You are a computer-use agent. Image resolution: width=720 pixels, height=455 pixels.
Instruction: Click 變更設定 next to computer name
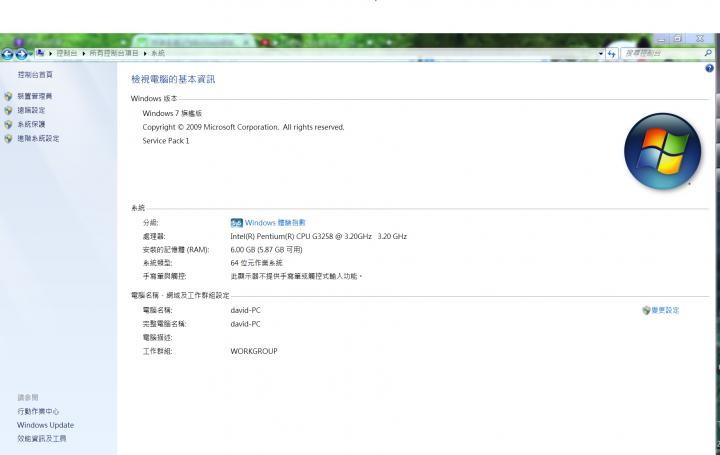click(665, 310)
